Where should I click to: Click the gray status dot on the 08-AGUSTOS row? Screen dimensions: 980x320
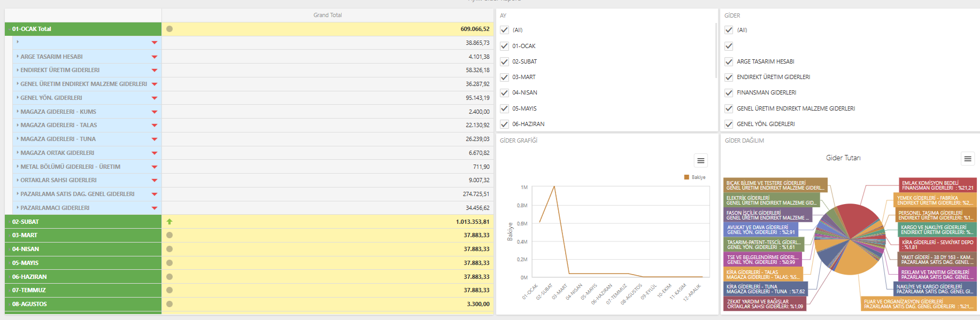pos(169,304)
